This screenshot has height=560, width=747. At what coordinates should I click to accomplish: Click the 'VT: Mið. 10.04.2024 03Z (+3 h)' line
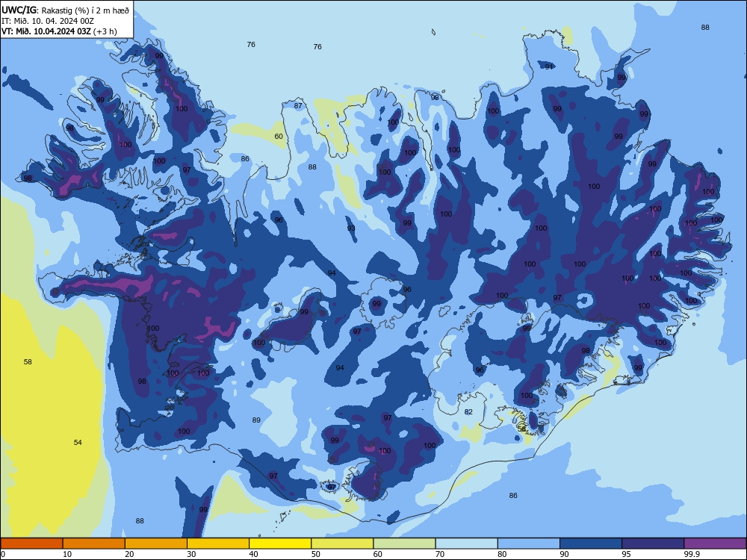59,31
